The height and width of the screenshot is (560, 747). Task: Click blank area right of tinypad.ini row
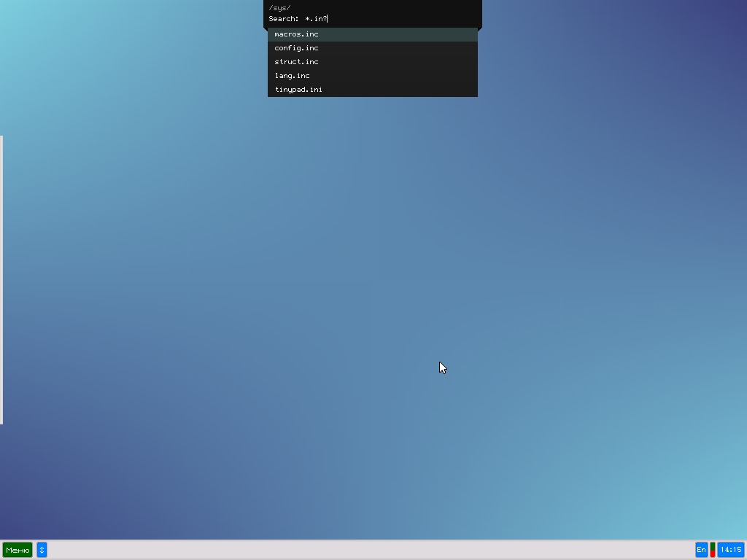pyautogui.click(x=409, y=90)
